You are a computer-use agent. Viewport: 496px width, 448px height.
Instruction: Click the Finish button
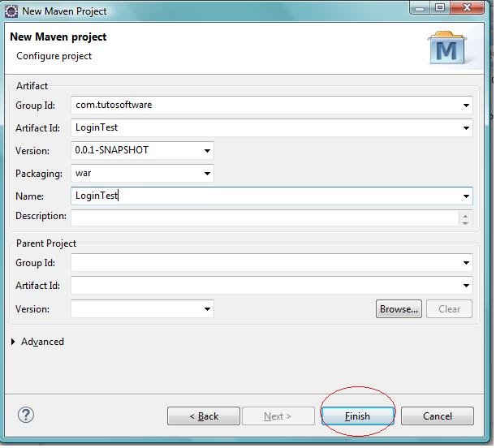coord(358,416)
